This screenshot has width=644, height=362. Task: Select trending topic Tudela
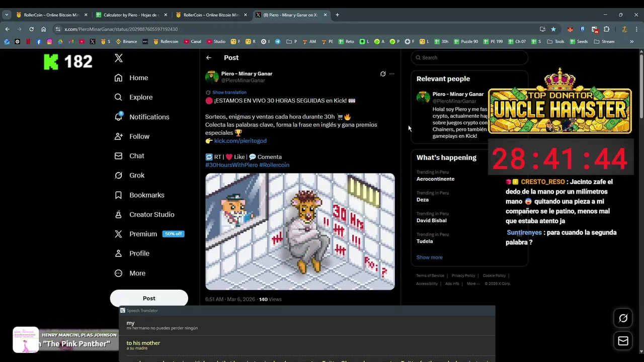(425, 241)
